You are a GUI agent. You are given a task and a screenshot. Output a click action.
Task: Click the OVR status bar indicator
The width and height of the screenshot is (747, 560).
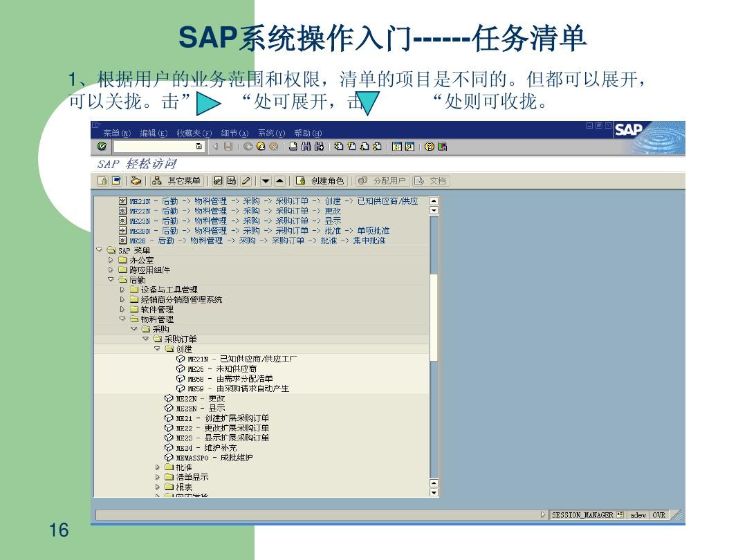[x=659, y=515]
